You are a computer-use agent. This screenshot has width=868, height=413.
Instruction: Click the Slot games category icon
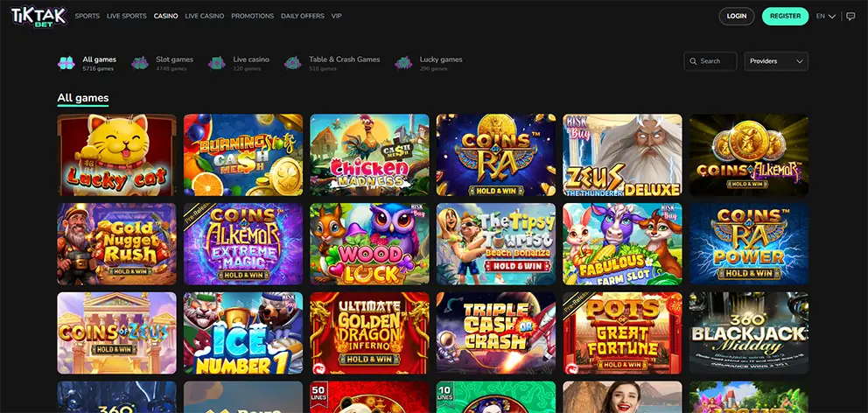(x=140, y=63)
